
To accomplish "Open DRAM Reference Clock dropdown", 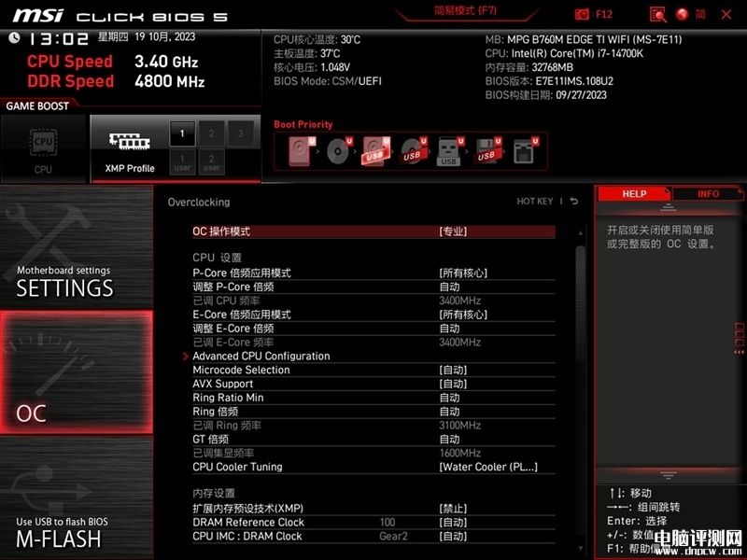I will pos(373,523).
